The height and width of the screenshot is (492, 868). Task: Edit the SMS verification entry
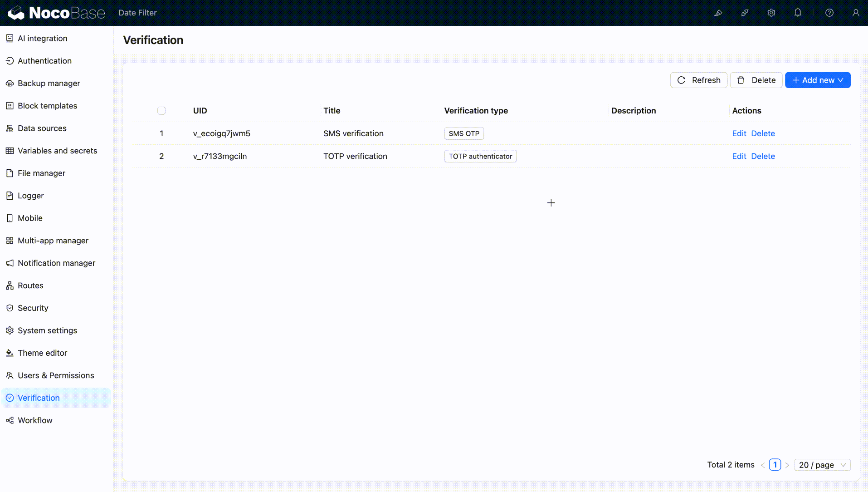[x=738, y=133]
